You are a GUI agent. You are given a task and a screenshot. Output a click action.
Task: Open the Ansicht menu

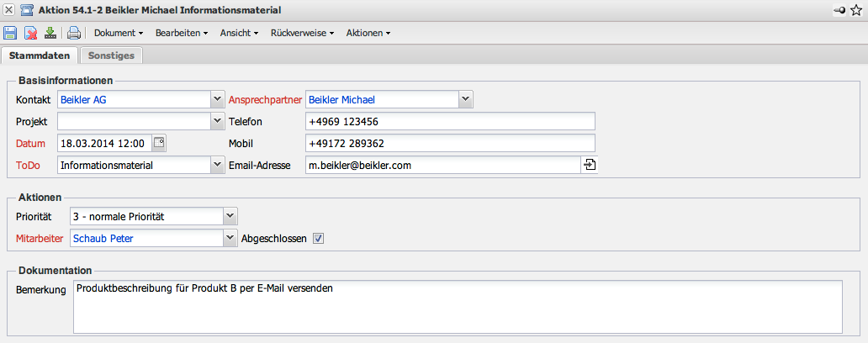pyautogui.click(x=239, y=33)
